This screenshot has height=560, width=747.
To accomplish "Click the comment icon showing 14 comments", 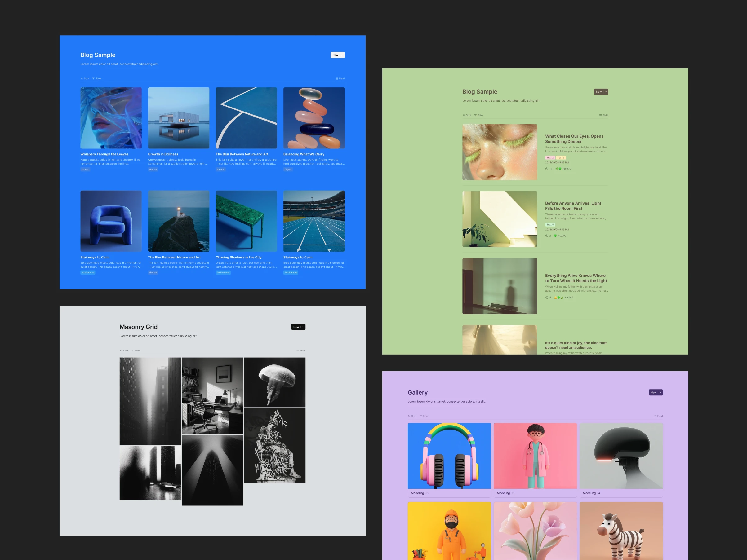I will (x=547, y=169).
